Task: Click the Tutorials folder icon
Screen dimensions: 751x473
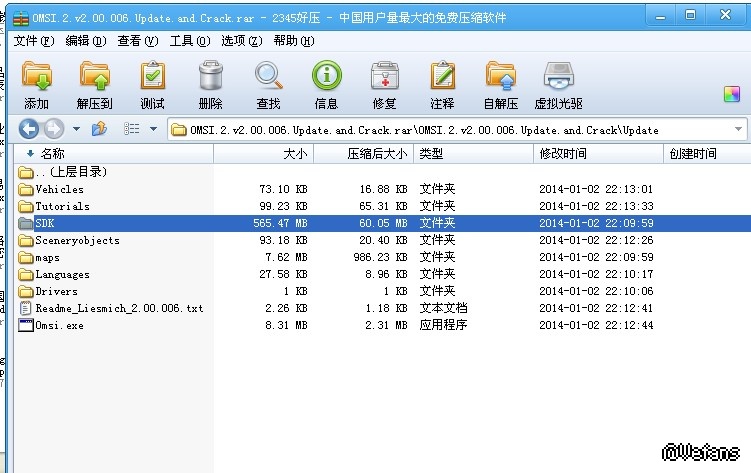Action: (x=25, y=206)
